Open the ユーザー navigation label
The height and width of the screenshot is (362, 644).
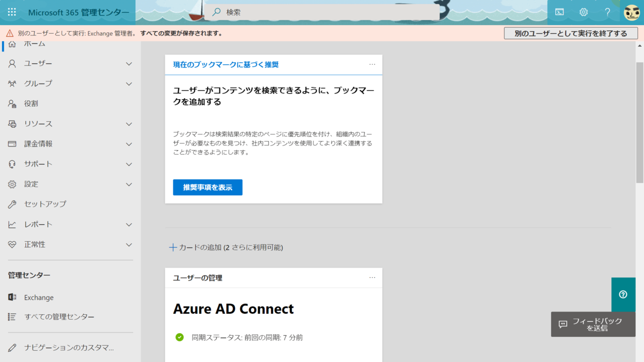point(38,64)
